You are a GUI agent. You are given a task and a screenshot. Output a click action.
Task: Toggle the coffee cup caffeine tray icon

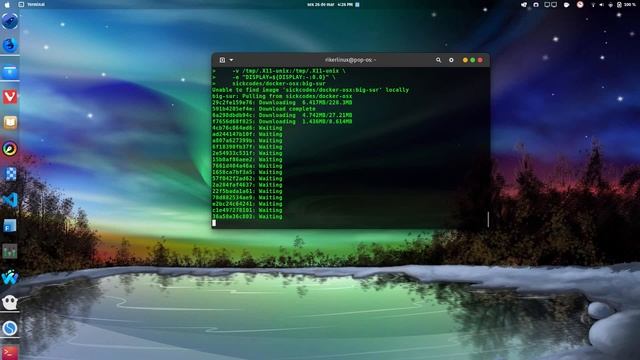(x=567, y=4)
